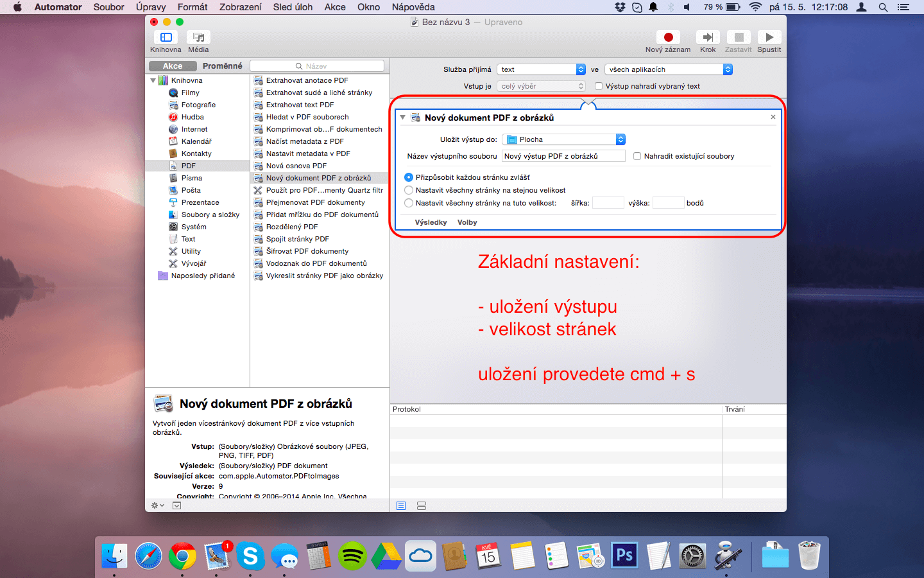Click the Volby button in action
The width and height of the screenshot is (924, 578).
(467, 222)
